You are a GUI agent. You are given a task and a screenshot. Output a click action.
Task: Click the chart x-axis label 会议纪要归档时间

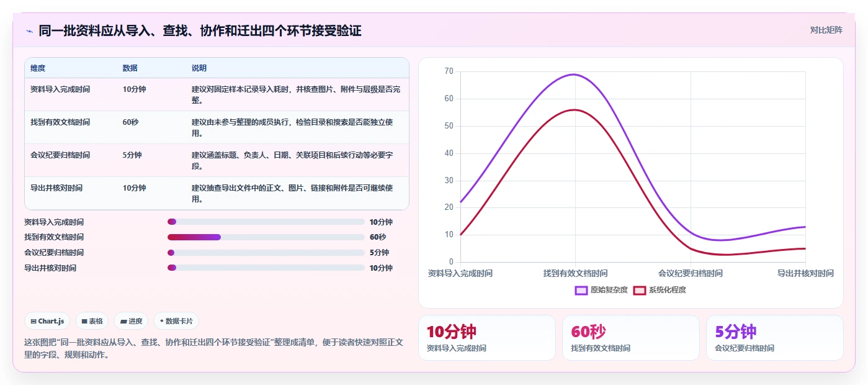691,273
